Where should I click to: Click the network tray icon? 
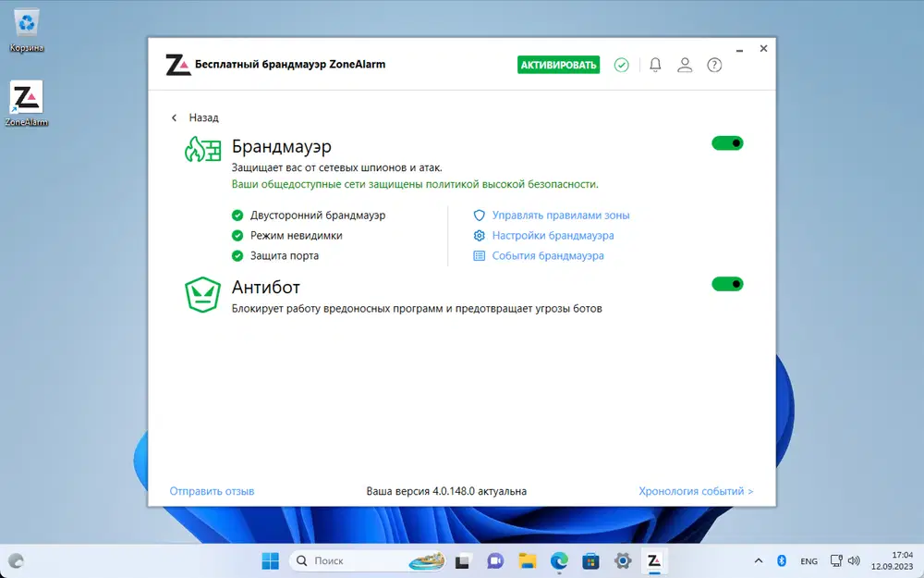(835, 560)
